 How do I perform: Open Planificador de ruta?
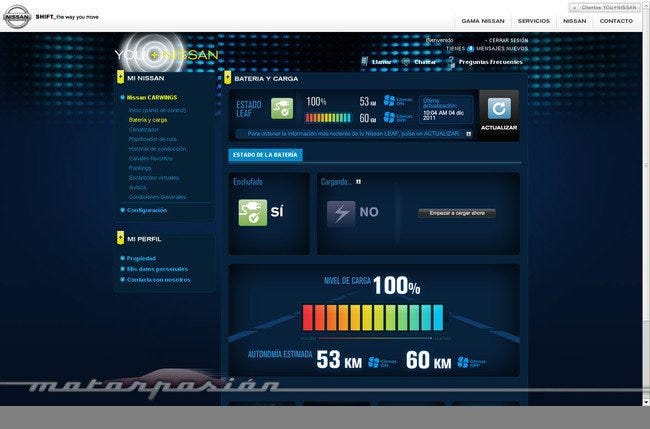(153, 139)
